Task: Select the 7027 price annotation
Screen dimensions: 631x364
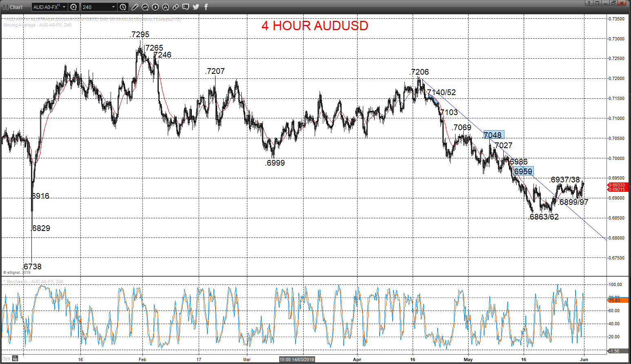Action: [x=503, y=146]
